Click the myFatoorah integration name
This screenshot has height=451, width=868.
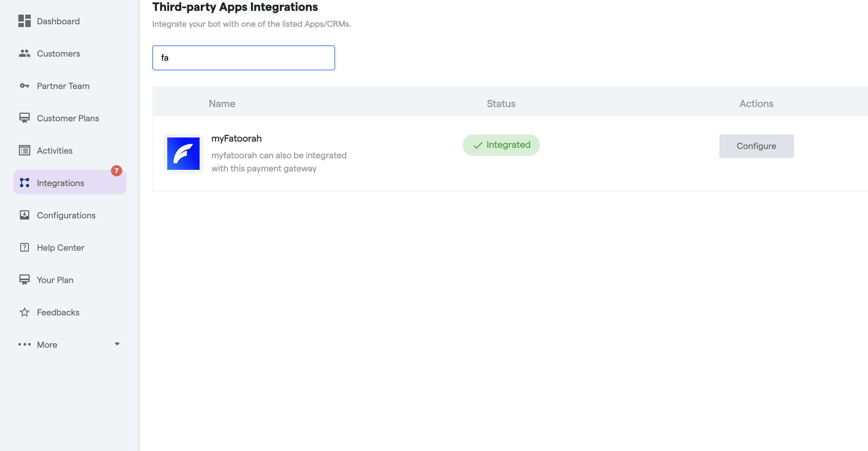(236, 138)
